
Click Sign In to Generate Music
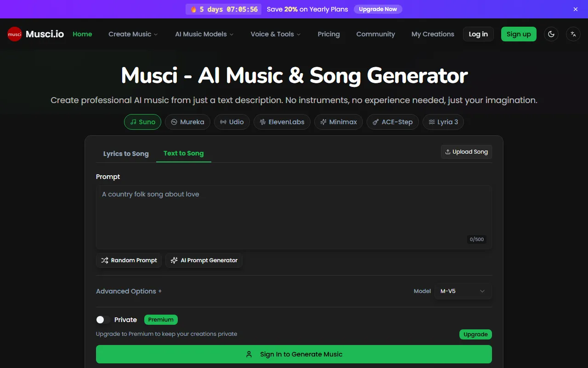tap(294, 354)
